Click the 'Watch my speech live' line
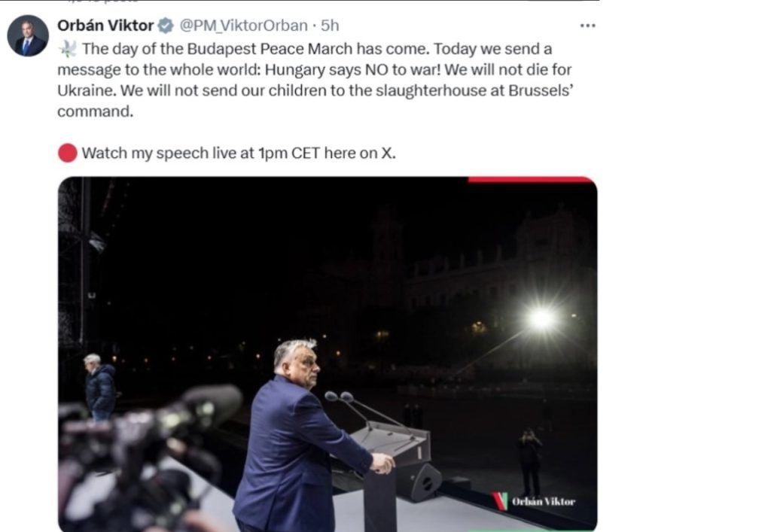This screenshot has width=771, height=532. tap(238, 153)
